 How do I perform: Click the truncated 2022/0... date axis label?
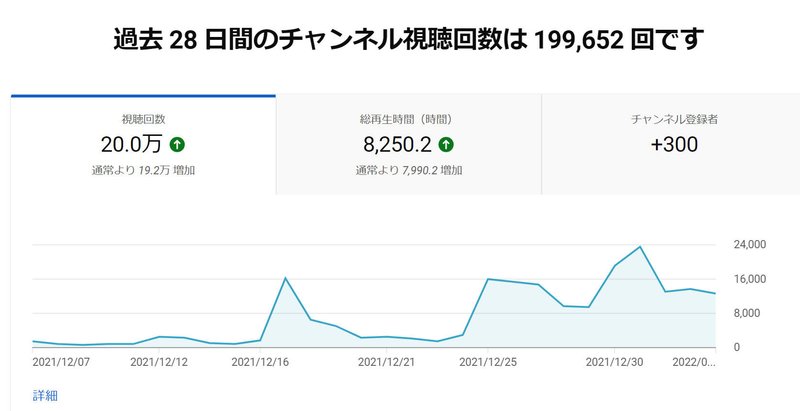point(694,363)
